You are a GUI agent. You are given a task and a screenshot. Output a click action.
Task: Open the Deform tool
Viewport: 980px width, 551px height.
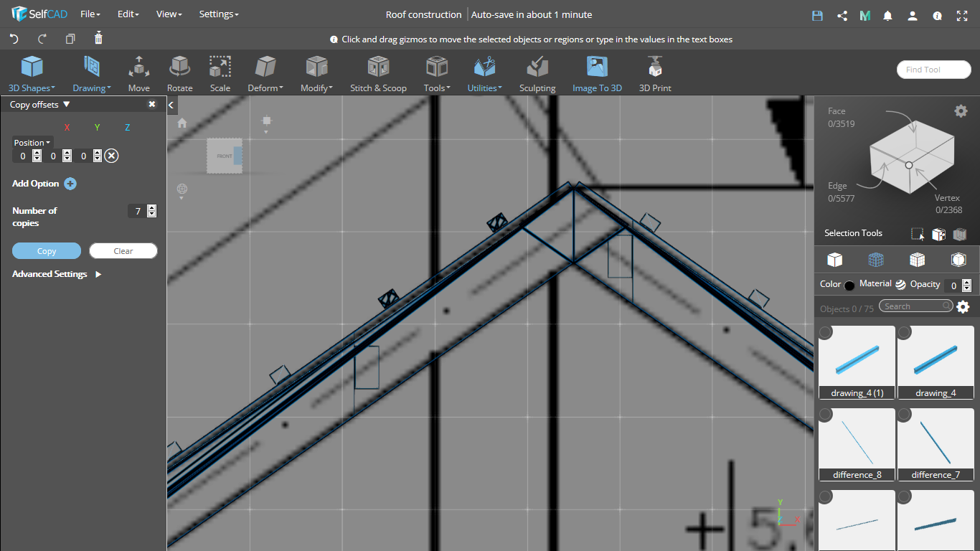[x=265, y=75]
